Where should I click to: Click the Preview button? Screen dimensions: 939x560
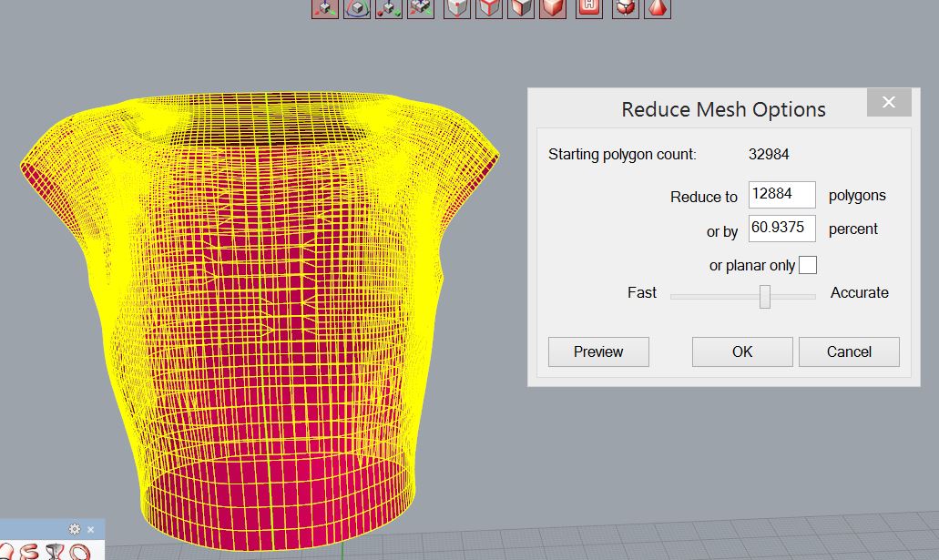coord(598,351)
